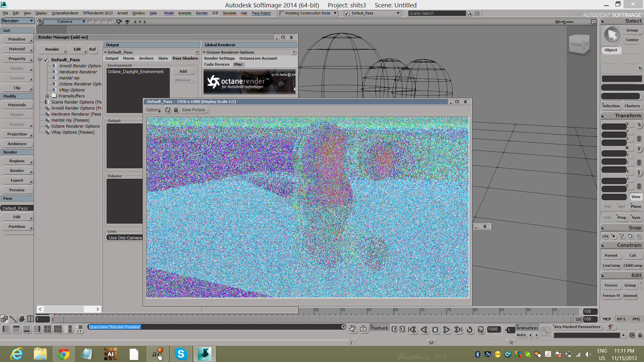The image size is (644, 362).
Task: Open the palette icon near timeline
Action: coord(21,319)
